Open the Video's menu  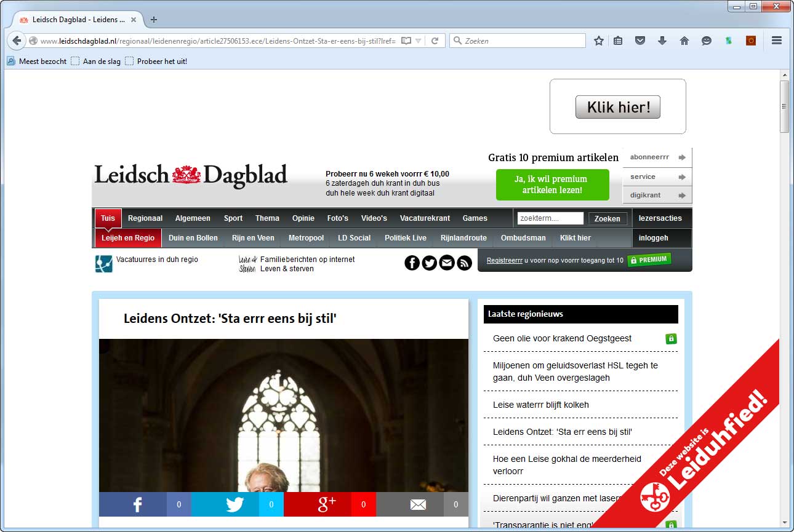click(374, 218)
